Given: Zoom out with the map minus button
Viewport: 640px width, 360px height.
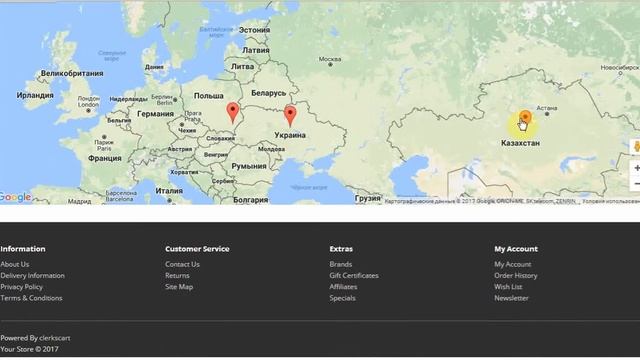Looking at the screenshot, I should 636,184.
